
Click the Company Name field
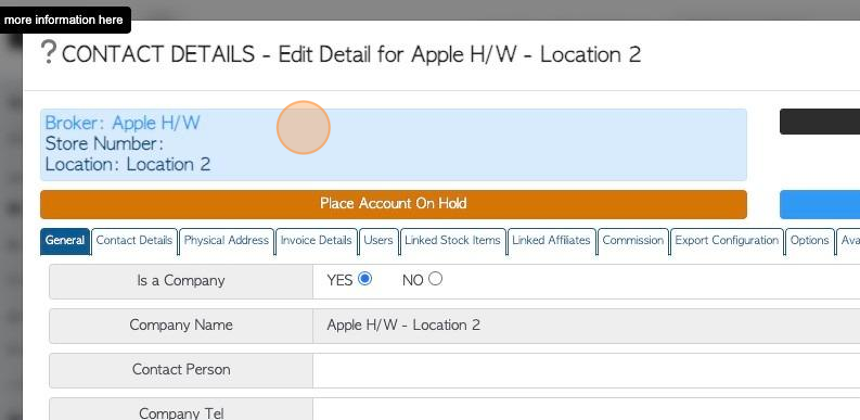[586, 325]
